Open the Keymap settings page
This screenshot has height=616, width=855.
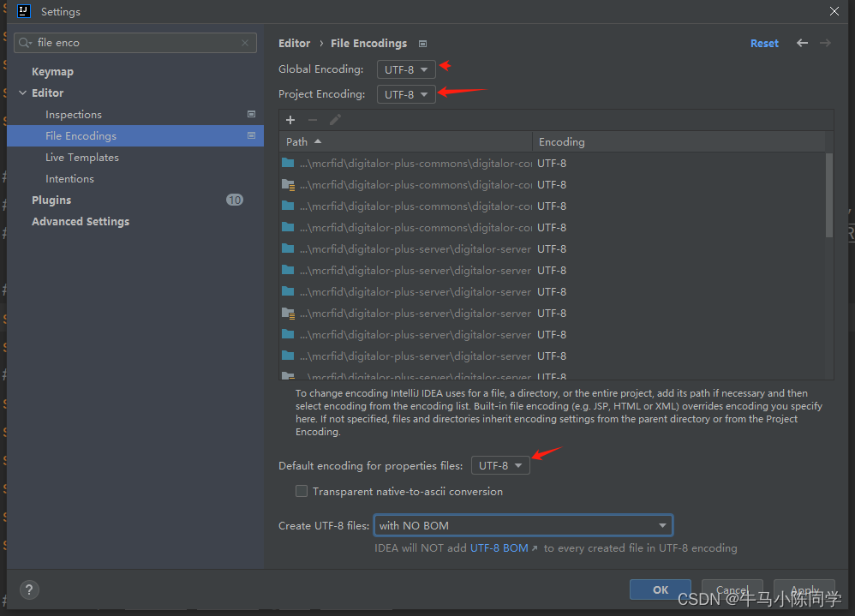[52, 71]
